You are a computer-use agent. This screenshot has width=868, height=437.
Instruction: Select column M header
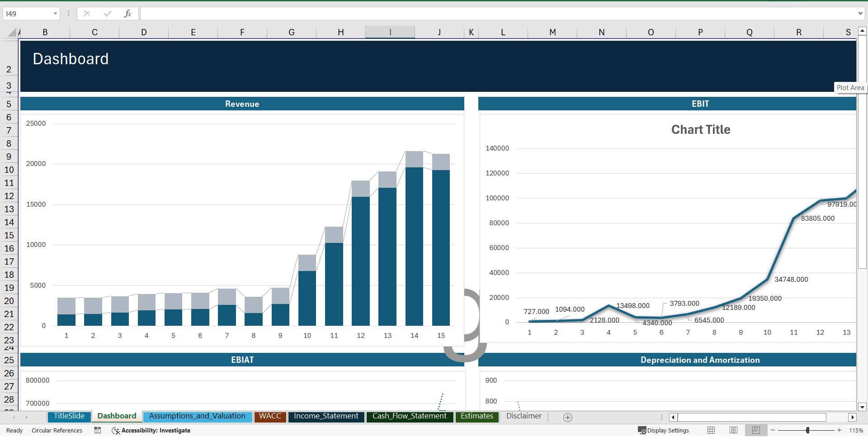coord(552,32)
